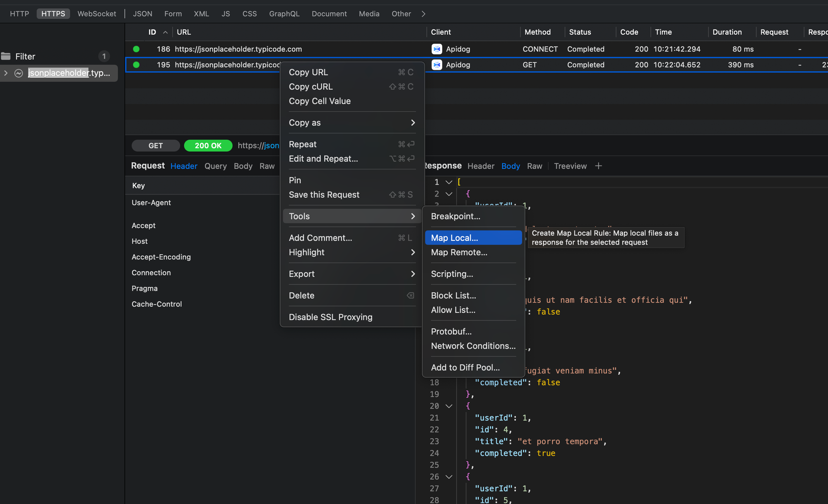The height and width of the screenshot is (504, 828).
Task: Open the response Treeview tab
Action: (570, 166)
